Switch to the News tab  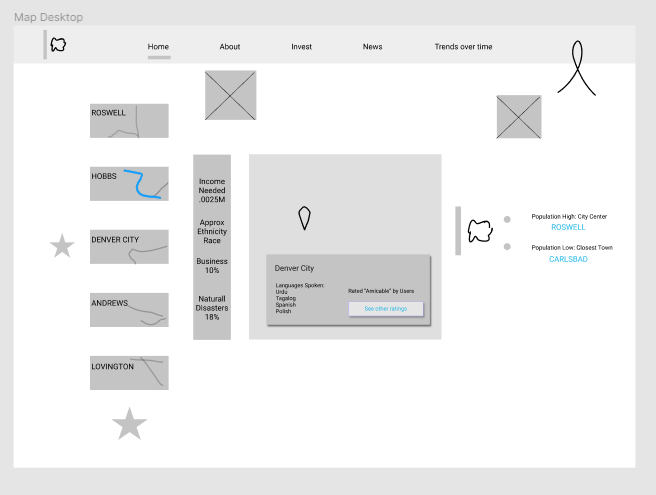tap(372, 46)
